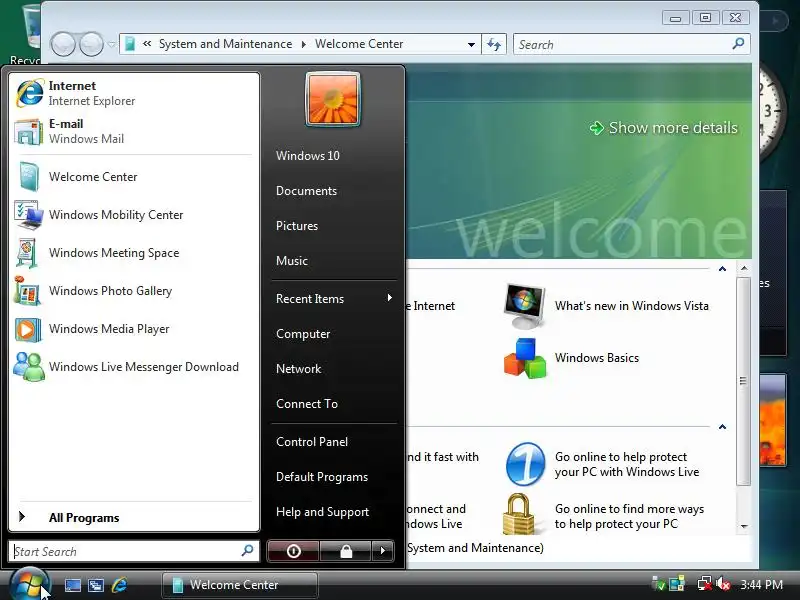Screen dimensions: 800x600
Task: Expand Recent Items submenu
Action: (x=334, y=298)
